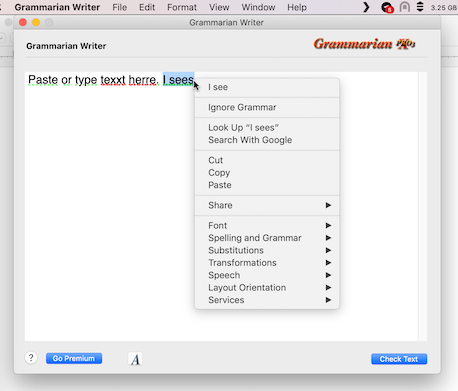Expand the Services submenu
Screen dimensions: 458x391
[x=267, y=300]
